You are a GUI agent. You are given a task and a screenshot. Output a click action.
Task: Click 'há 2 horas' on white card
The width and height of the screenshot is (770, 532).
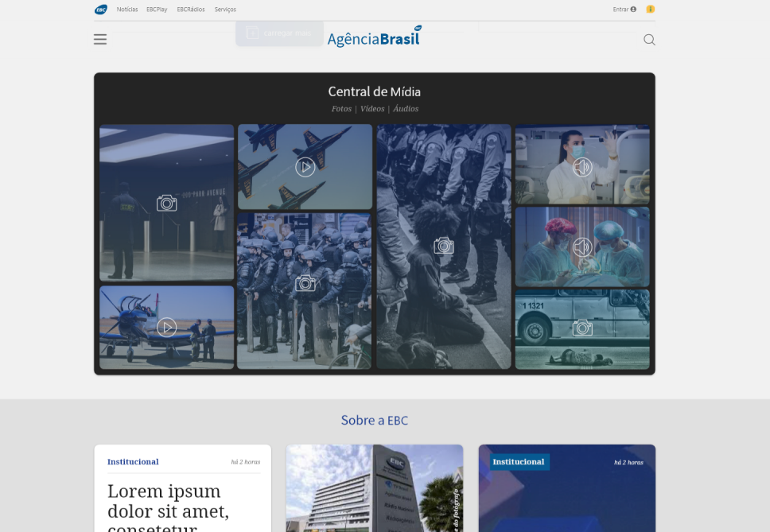[x=246, y=462]
